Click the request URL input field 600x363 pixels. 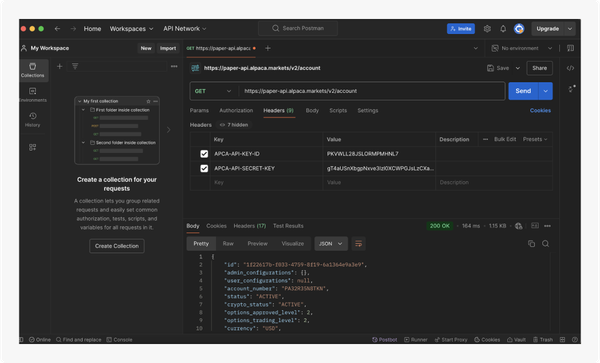coord(371,91)
